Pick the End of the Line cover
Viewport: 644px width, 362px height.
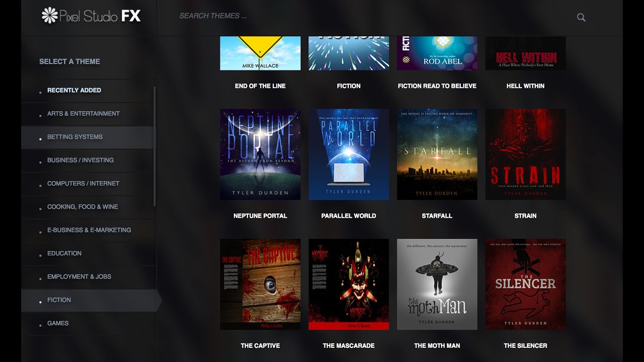pyautogui.click(x=260, y=53)
